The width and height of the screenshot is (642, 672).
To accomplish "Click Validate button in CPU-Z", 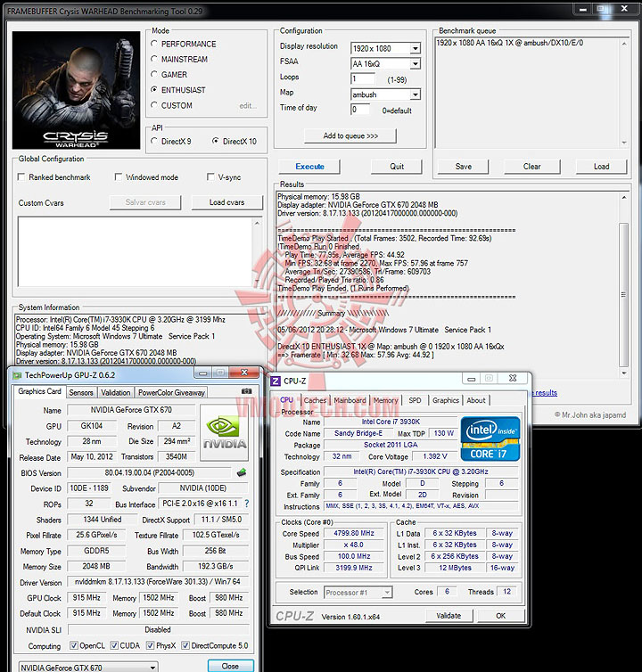I will click(449, 616).
